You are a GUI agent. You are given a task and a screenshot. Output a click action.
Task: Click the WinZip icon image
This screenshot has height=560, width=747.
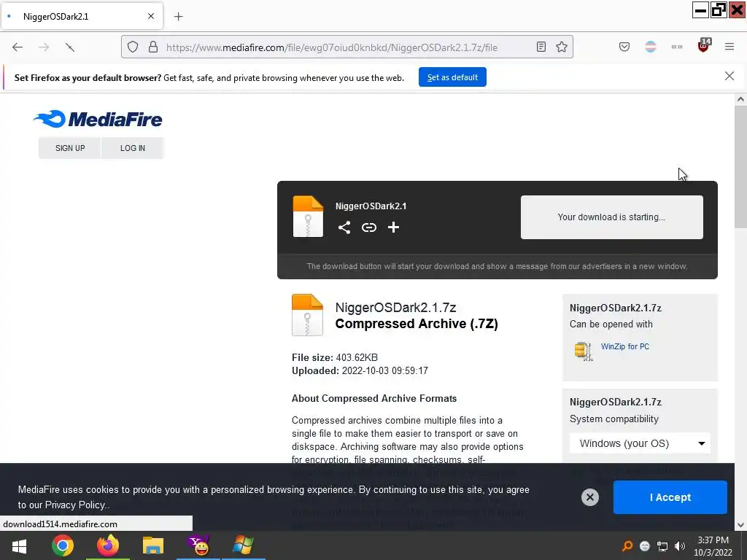tap(583, 351)
